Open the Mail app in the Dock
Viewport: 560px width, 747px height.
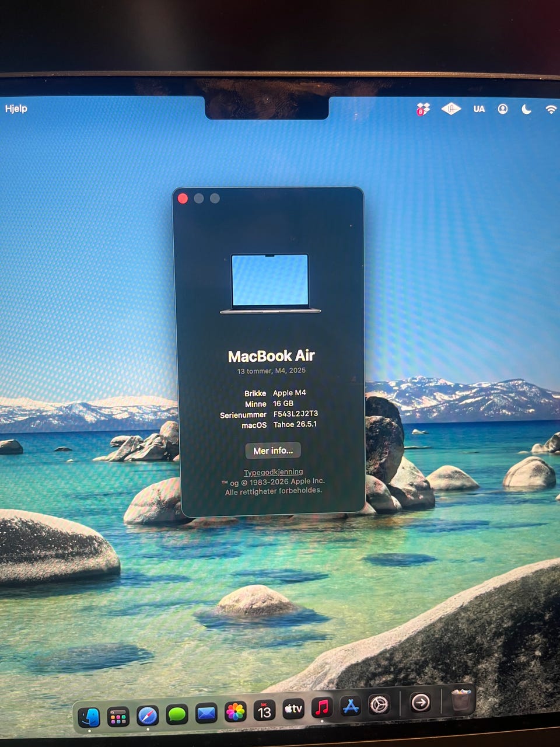click(x=206, y=713)
